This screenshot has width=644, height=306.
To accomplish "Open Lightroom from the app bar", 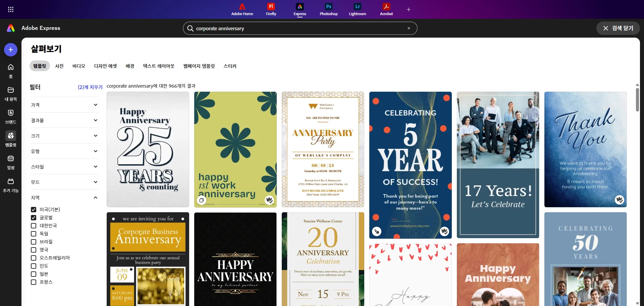I will click(358, 9).
